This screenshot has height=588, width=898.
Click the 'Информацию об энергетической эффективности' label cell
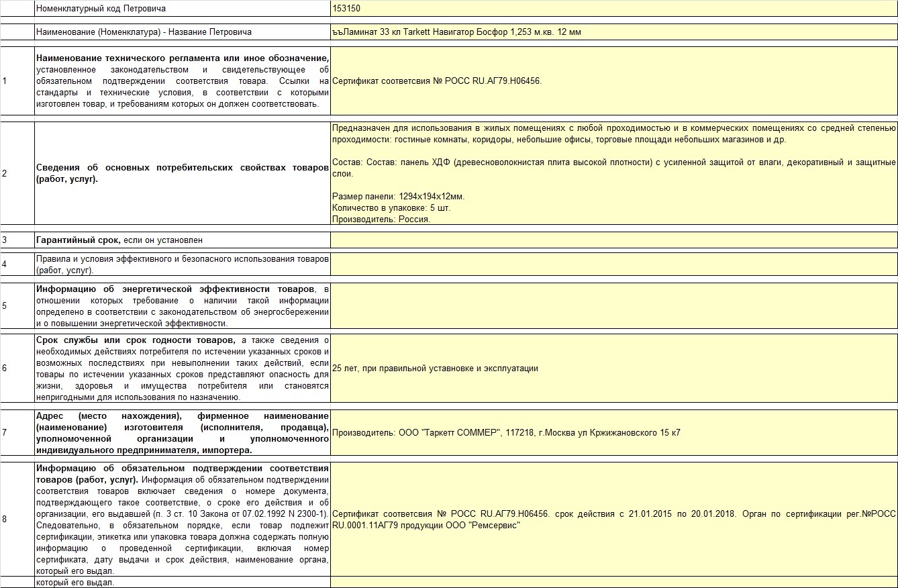(x=182, y=306)
